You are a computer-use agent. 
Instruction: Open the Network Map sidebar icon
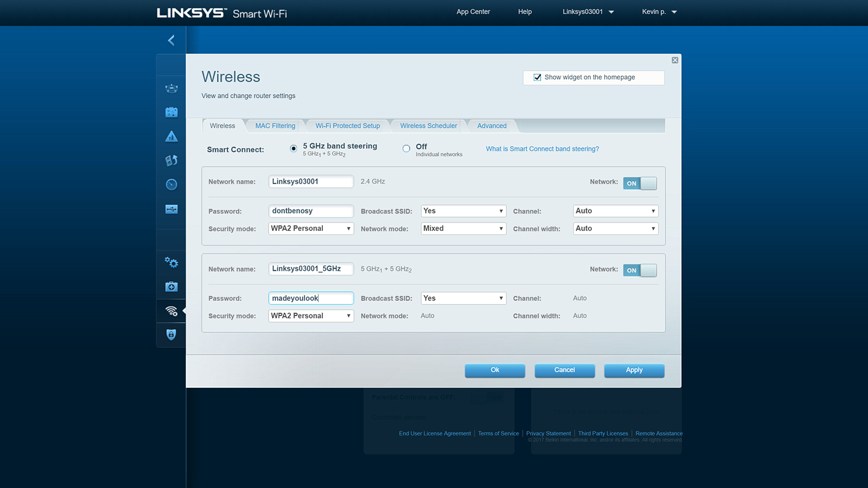point(171,89)
